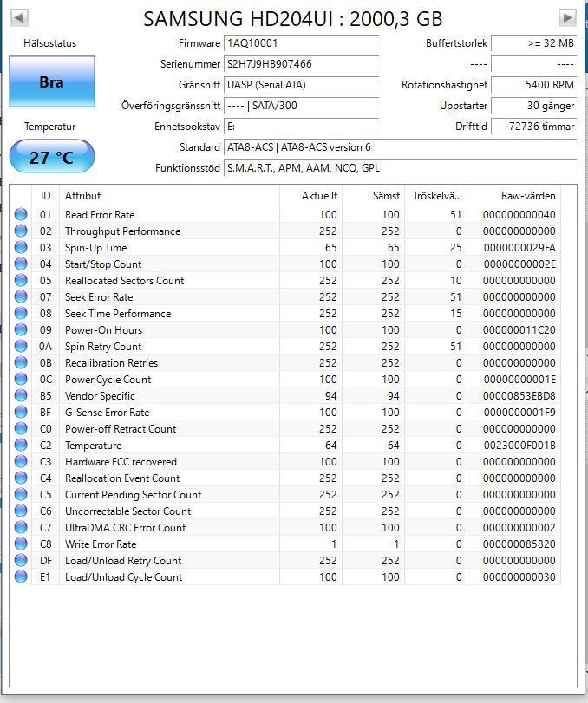Click the Tröskelvä... column header
588x703 pixels.
[436, 196]
